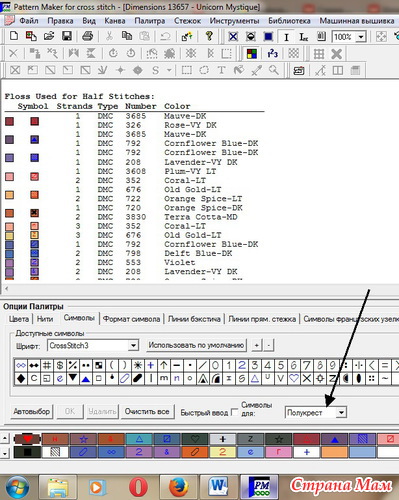Click the 'Очистить все' button
The image size is (399, 500).
click(147, 412)
